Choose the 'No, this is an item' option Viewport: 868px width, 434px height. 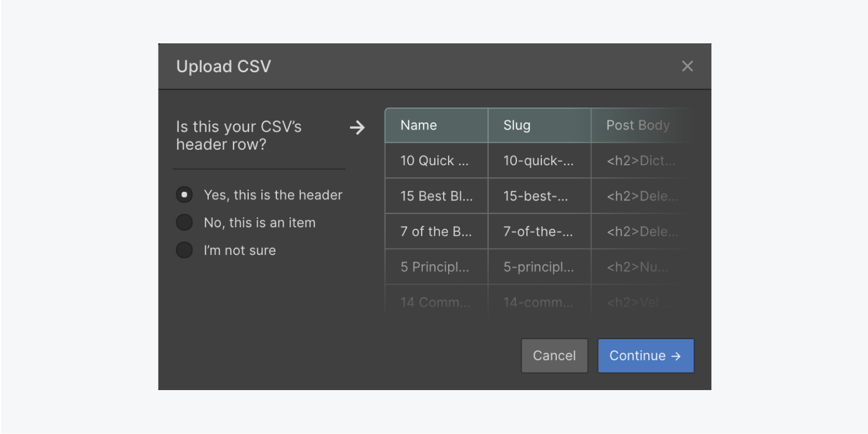coord(184,222)
